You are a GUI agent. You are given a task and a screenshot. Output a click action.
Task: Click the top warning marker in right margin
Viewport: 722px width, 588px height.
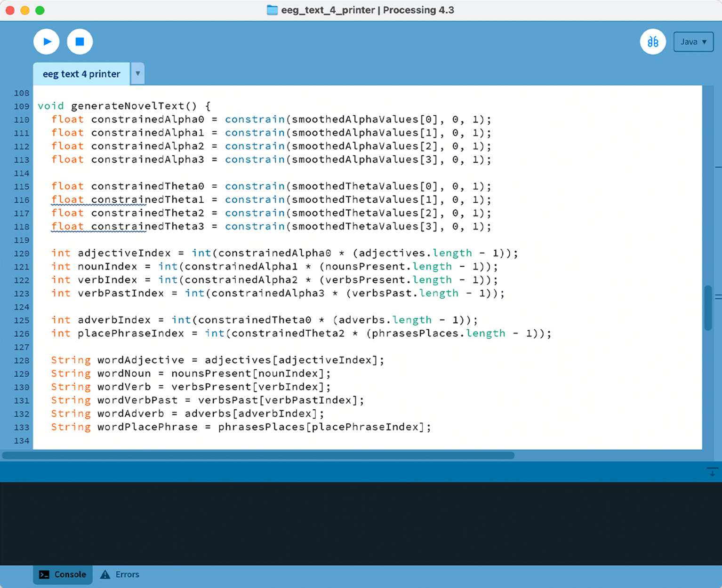[x=718, y=167]
